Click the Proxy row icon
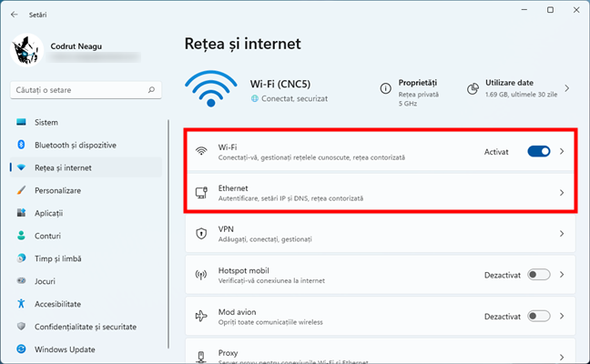The height and width of the screenshot is (364, 590). 201,357
